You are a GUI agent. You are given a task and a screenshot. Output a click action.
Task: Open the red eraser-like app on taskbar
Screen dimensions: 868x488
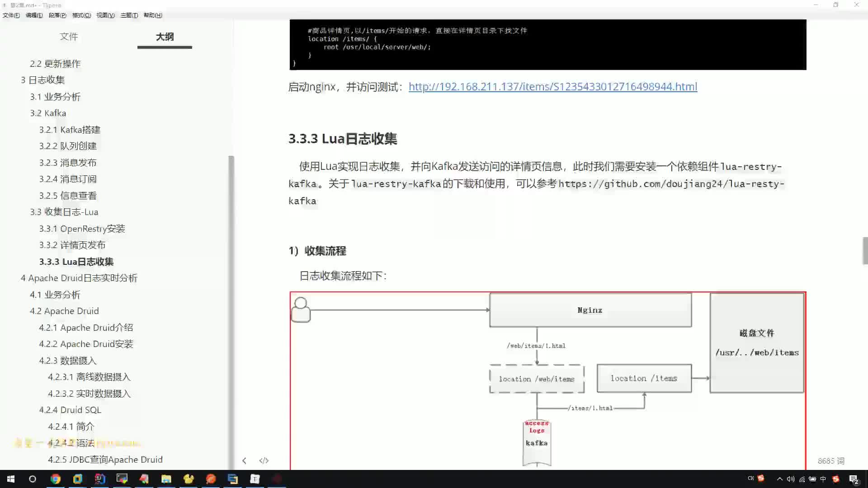click(144, 479)
